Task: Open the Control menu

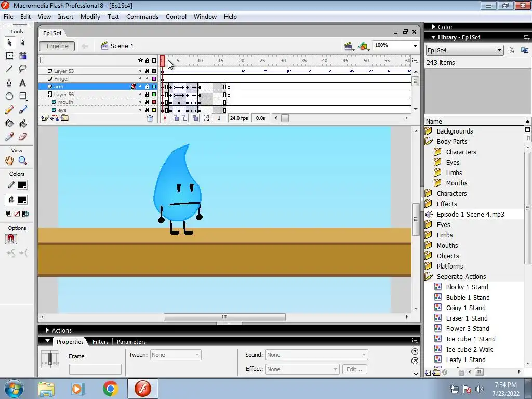Action: [176, 17]
